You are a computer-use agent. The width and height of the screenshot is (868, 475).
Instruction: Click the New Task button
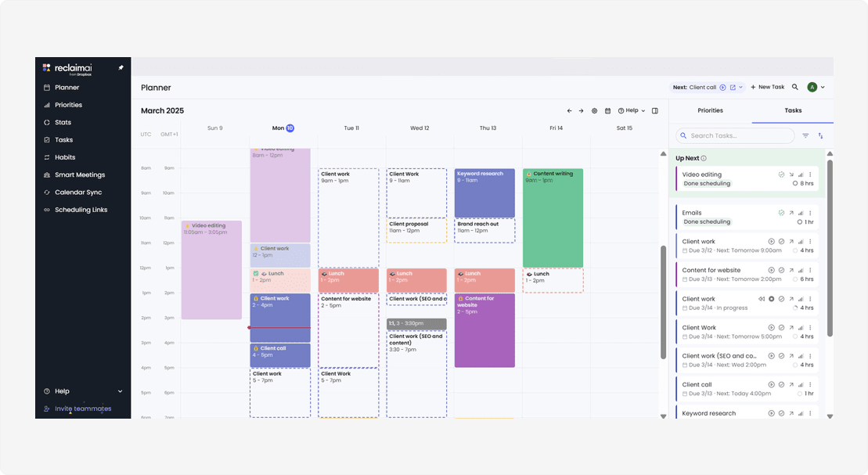pyautogui.click(x=767, y=87)
